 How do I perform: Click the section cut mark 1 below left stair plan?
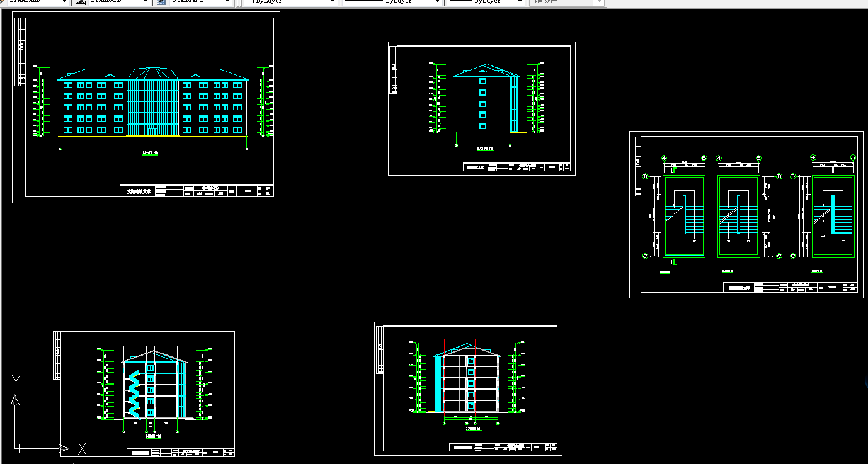tap(673, 261)
